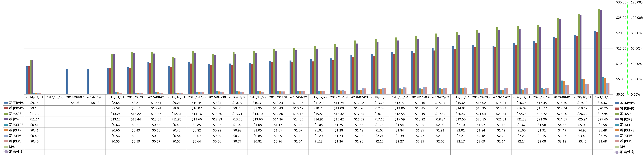Select the 配当性向 label in the right legend
The image size is (644, 155).
coord(627,152)
